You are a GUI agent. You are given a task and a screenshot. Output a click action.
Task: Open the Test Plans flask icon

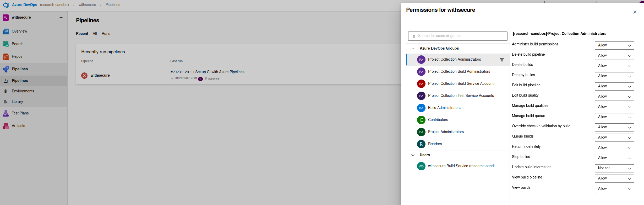(x=6, y=113)
